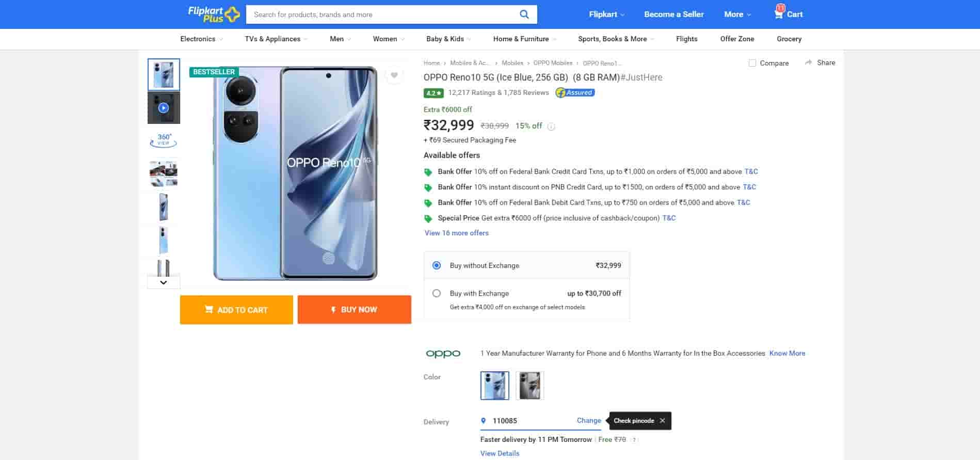The width and height of the screenshot is (980, 460).
Task: Focus the product search input field
Action: point(382,14)
